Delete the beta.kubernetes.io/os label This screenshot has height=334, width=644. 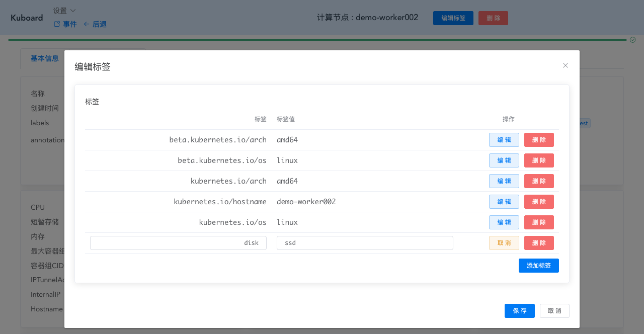click(x=539, y=160)
